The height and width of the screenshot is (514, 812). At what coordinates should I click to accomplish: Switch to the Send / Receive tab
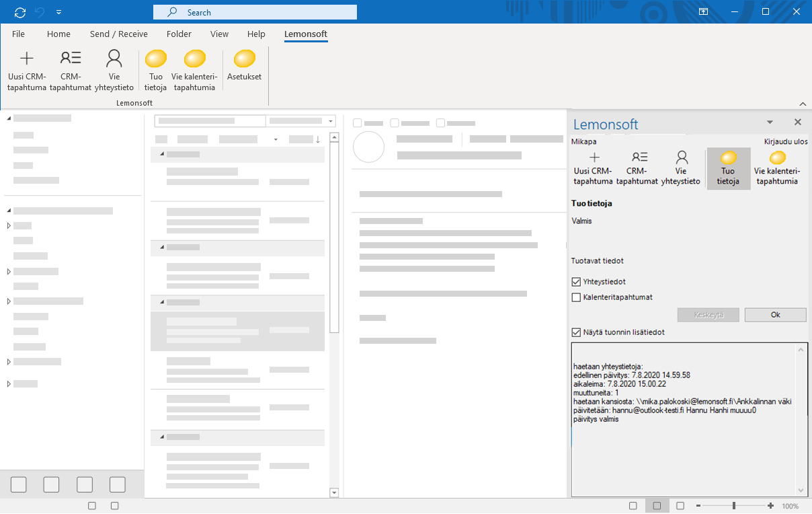(x=119, y=34)
